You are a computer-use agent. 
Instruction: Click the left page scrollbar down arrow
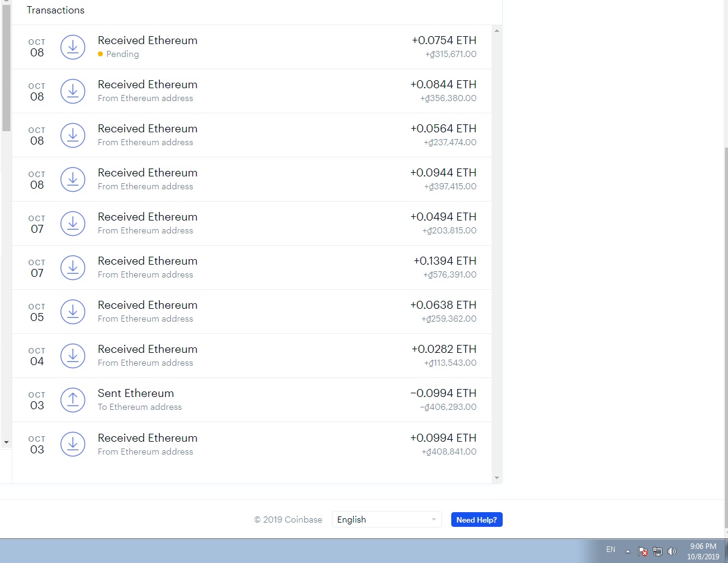6,442
